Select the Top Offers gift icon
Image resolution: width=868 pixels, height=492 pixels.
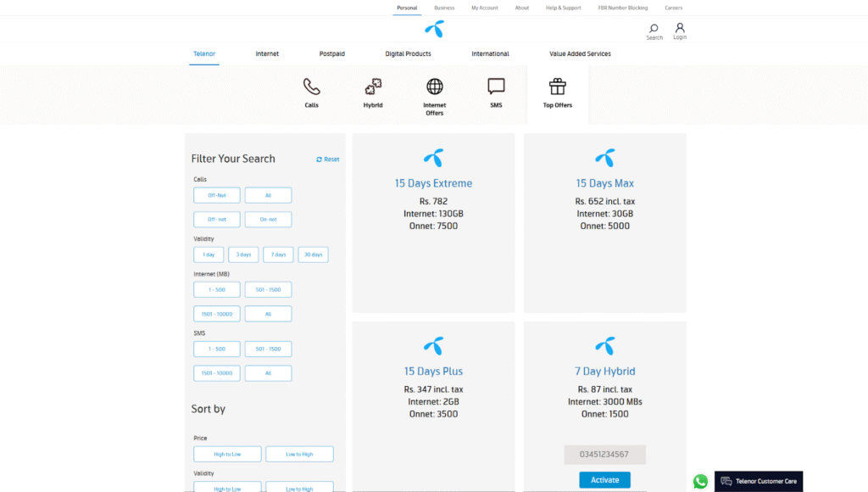(x=557, y=86)
